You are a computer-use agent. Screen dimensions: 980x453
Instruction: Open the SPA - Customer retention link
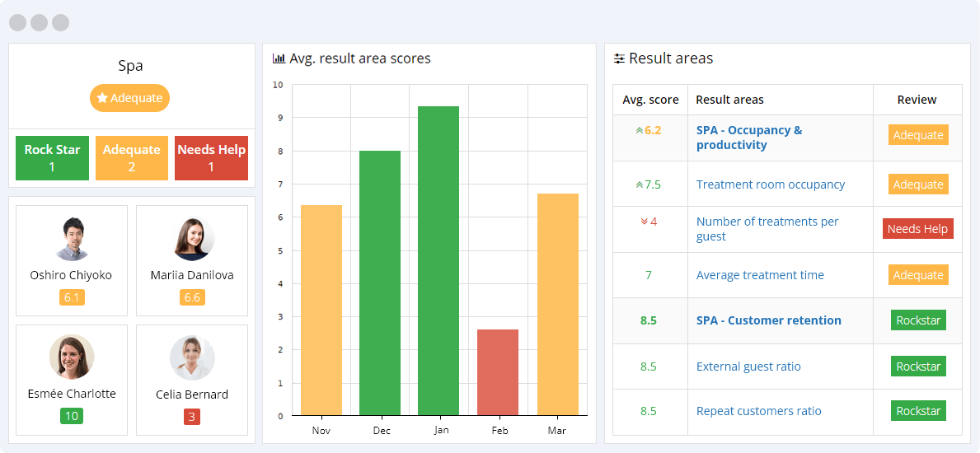tap(768, 320)
